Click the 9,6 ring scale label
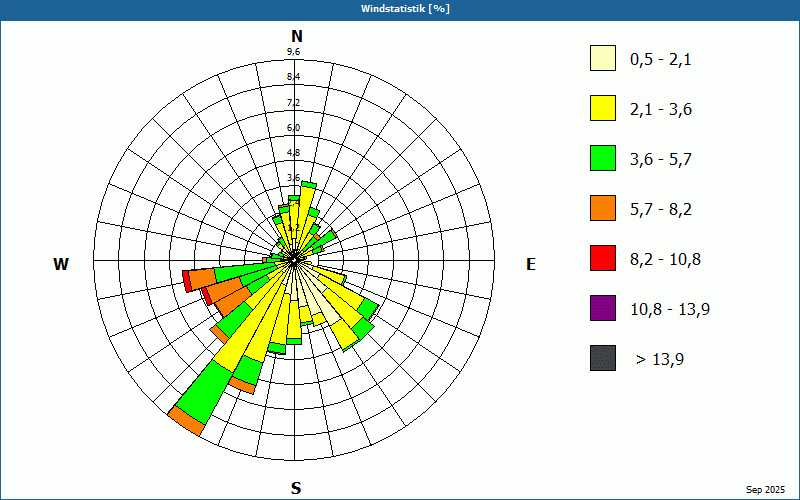The height and width of the screenshot is (500, 800). pos(293,52)
